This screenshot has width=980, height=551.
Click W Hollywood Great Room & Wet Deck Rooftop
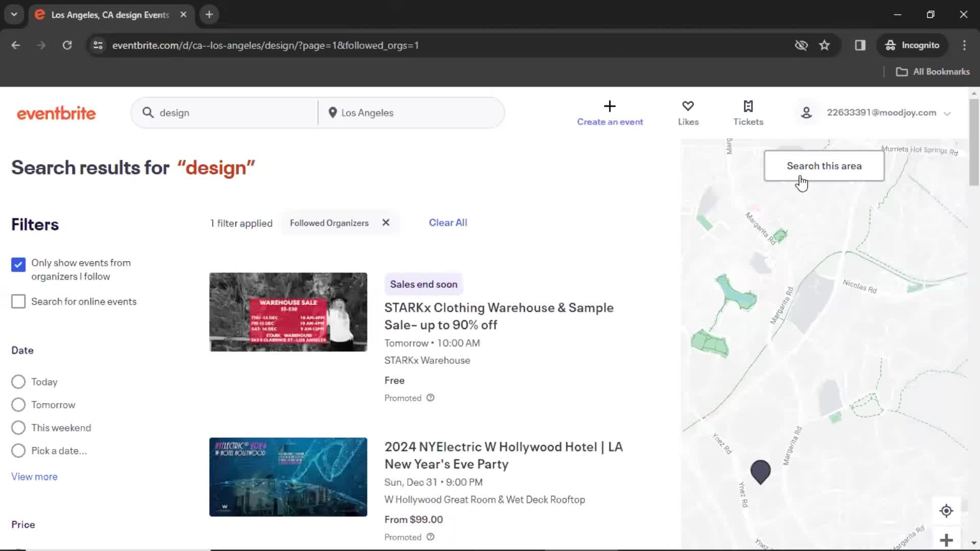tap(484, 499)
